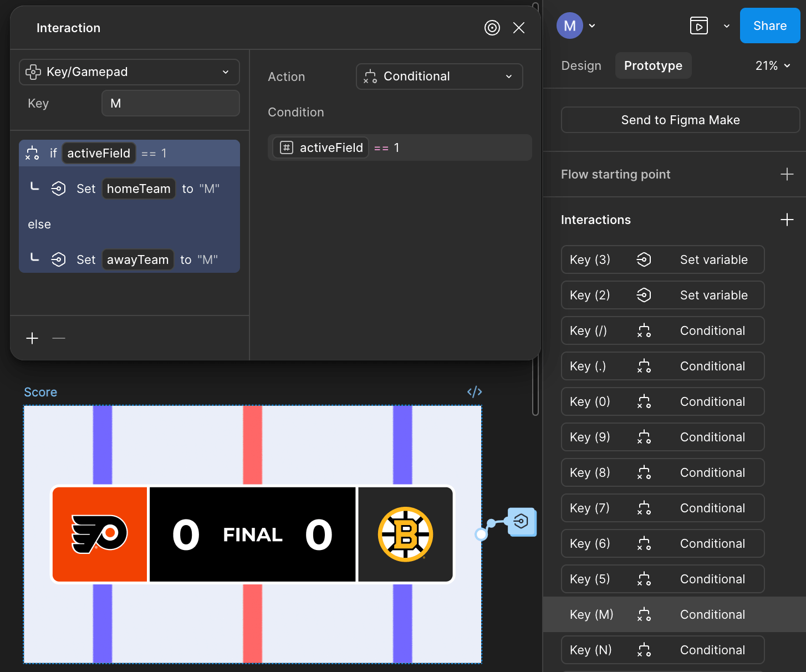Click the code icon above Score frame
This screenshot has height=672, width=806.
pos(475,392)
